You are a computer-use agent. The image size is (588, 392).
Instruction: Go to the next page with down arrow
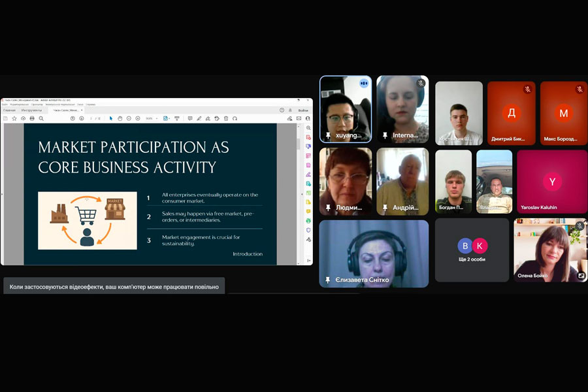[82, 118]
